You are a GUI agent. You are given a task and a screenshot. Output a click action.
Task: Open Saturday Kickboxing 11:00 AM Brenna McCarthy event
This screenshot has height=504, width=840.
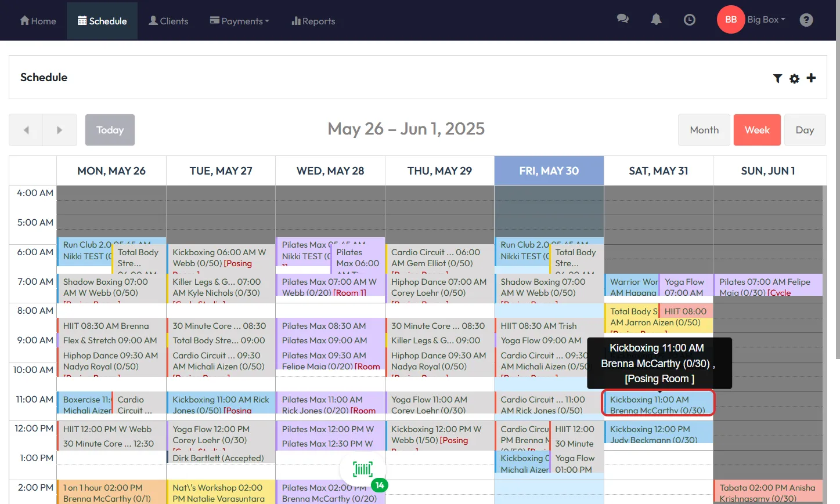(x=658, y=404)
